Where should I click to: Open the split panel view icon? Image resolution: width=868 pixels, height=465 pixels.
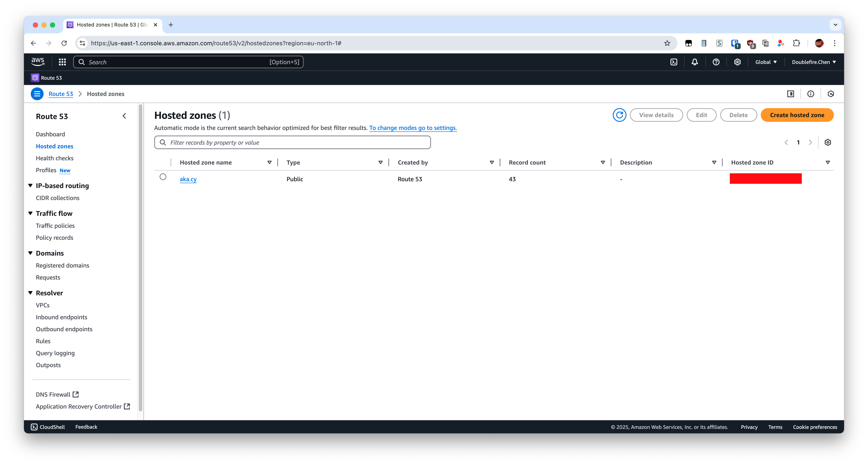[x=790, y=94]
